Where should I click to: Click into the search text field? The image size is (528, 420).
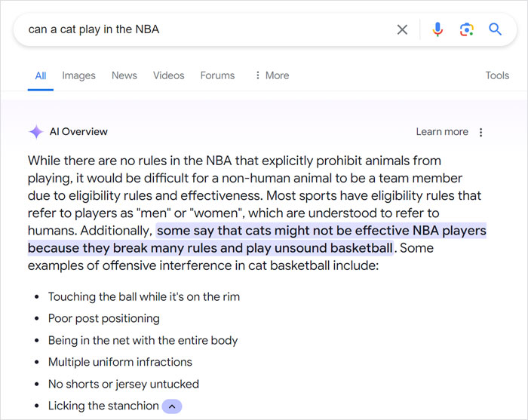(204, 29)
